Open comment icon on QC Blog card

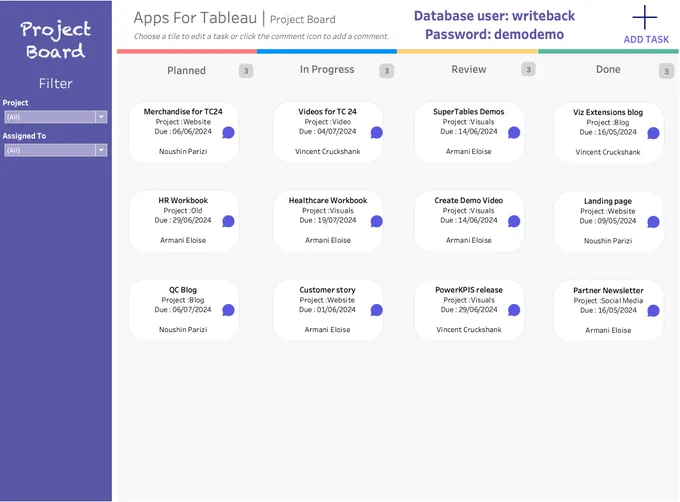point(228,310)
